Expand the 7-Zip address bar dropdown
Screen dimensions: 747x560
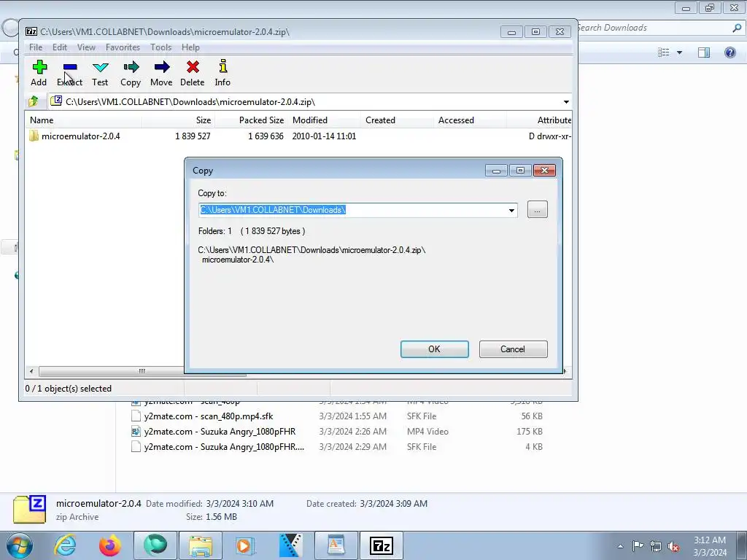click(566, 102)
